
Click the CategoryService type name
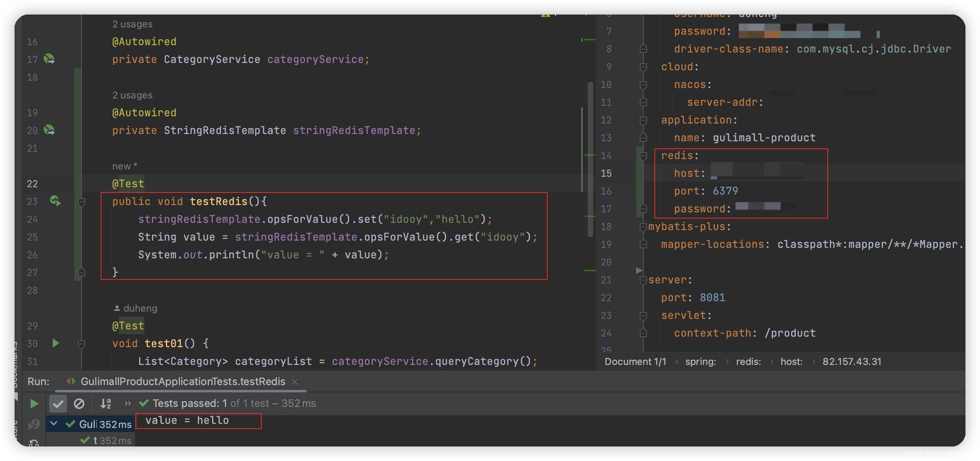212,59
